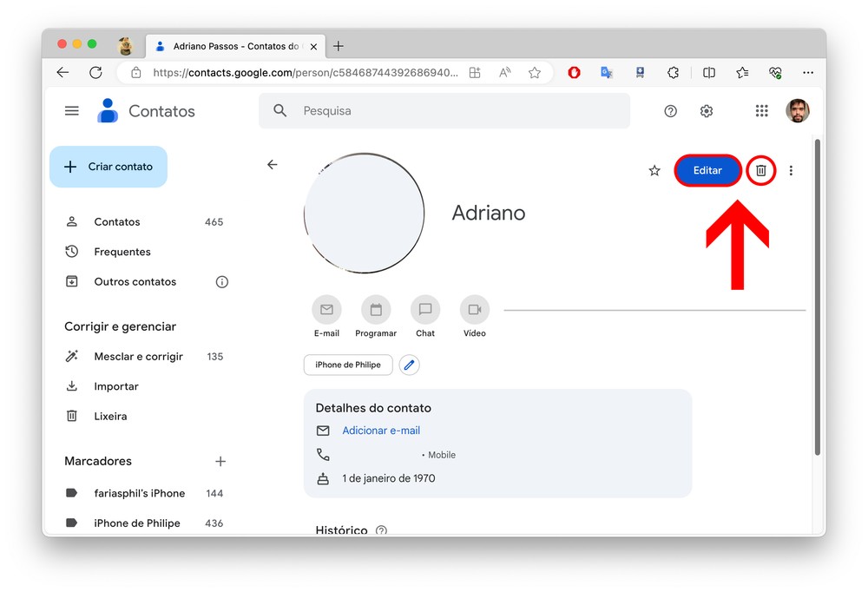Click the Programar calendar icon
The height and width of the screenshot is (592, 868).
pyautogui.click(x=376, y=310)
